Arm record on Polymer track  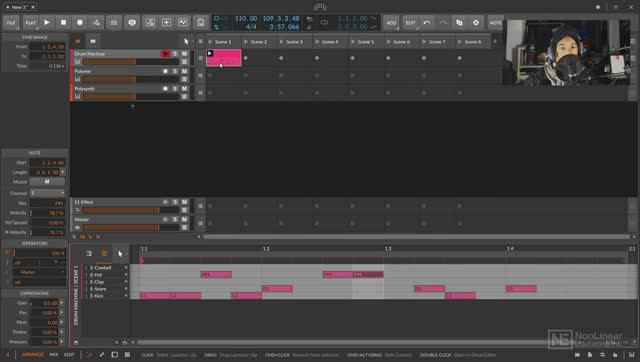tap(165, 71)
